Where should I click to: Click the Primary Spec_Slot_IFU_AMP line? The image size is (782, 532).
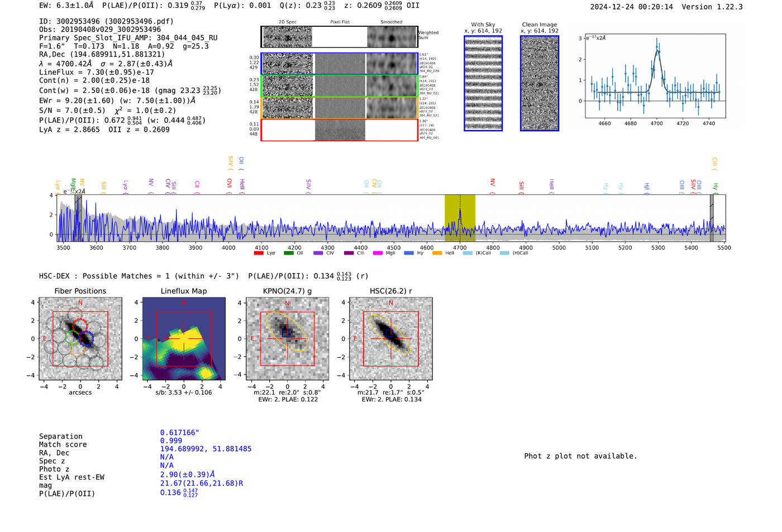click(128, 38)
